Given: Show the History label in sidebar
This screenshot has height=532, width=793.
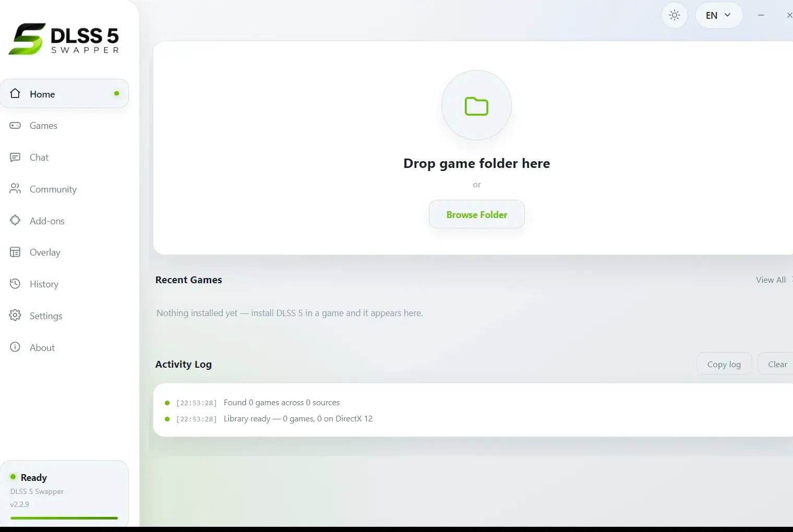Looking at the screenshot, I should point(44,284).
